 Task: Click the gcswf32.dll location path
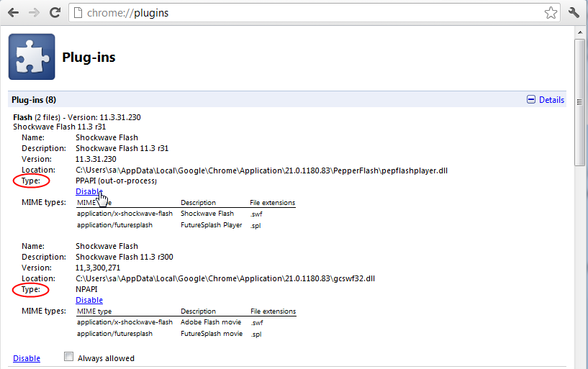pyautogui.click(x=225, y=278)
